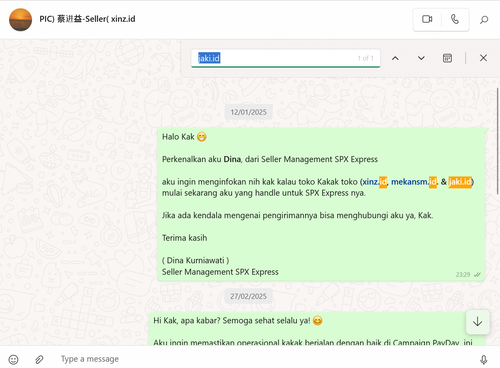This screenshot has height=368, width=500.
Task: Open the xinz.id link in message
Action: 375,182
